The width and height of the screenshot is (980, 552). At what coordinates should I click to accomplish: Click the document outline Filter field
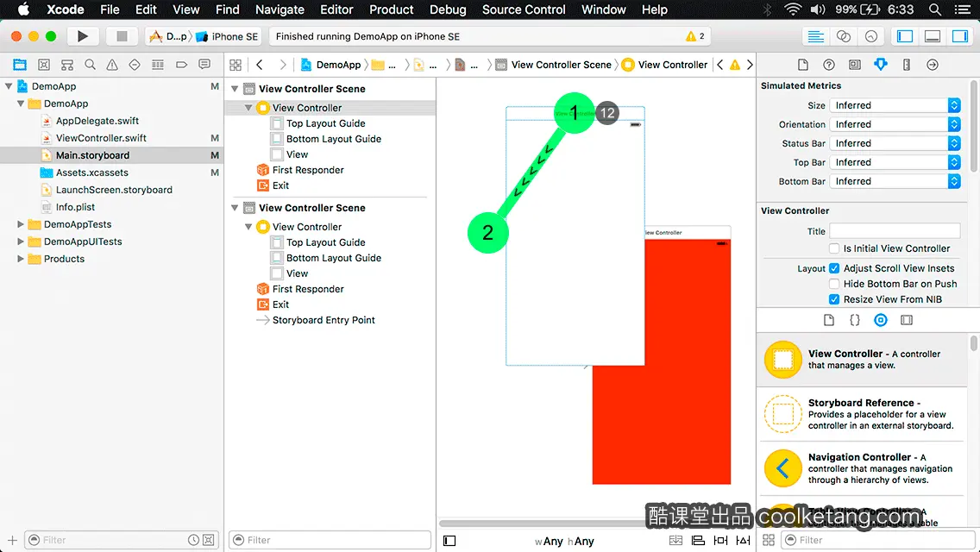coord(330,540)
